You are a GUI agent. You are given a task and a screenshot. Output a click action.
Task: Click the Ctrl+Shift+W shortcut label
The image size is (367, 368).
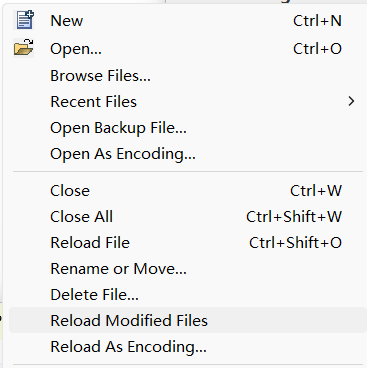pyautogui.click(x=294, y=217)
